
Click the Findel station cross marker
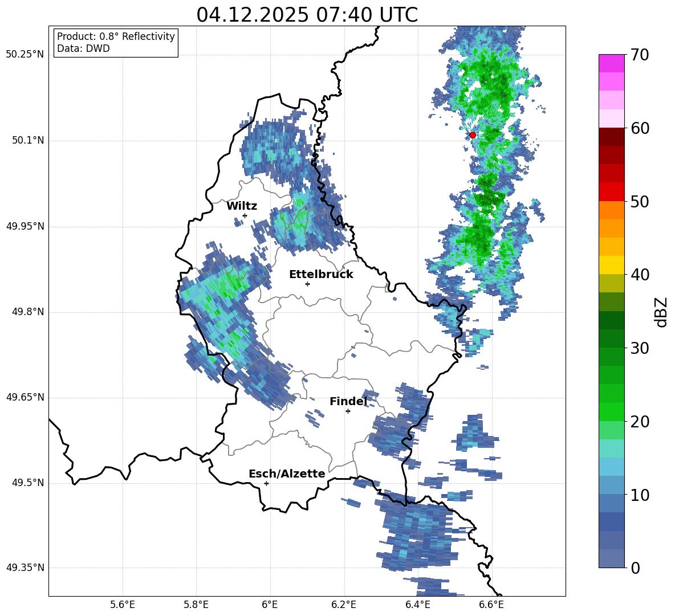tap(348, 411)
